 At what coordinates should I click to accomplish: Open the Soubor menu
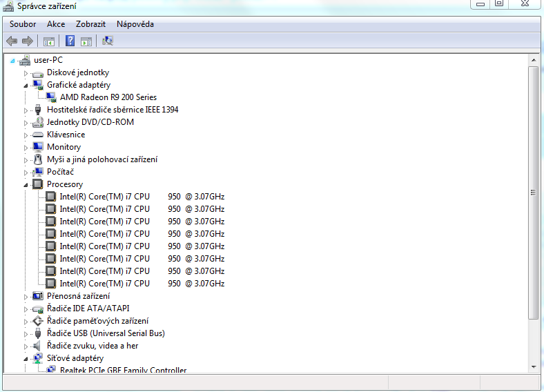tap(23, 24)
